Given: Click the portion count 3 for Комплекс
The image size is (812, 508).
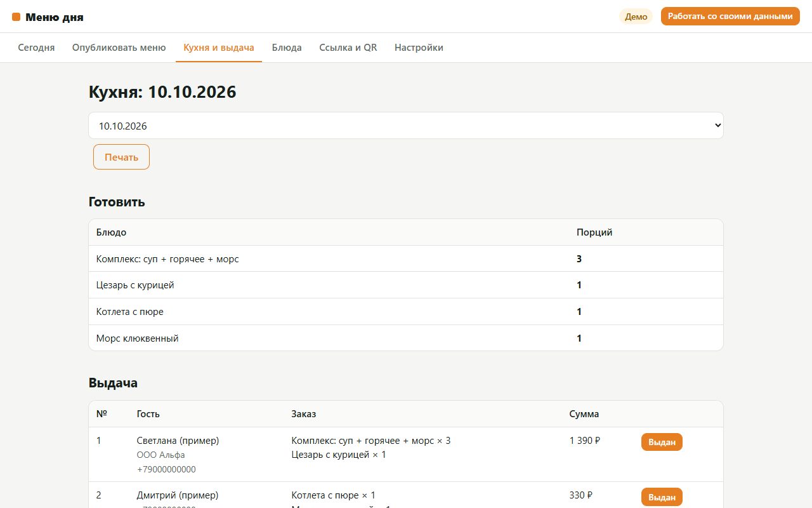Looking at the screenshot, I should pos(579,259).
